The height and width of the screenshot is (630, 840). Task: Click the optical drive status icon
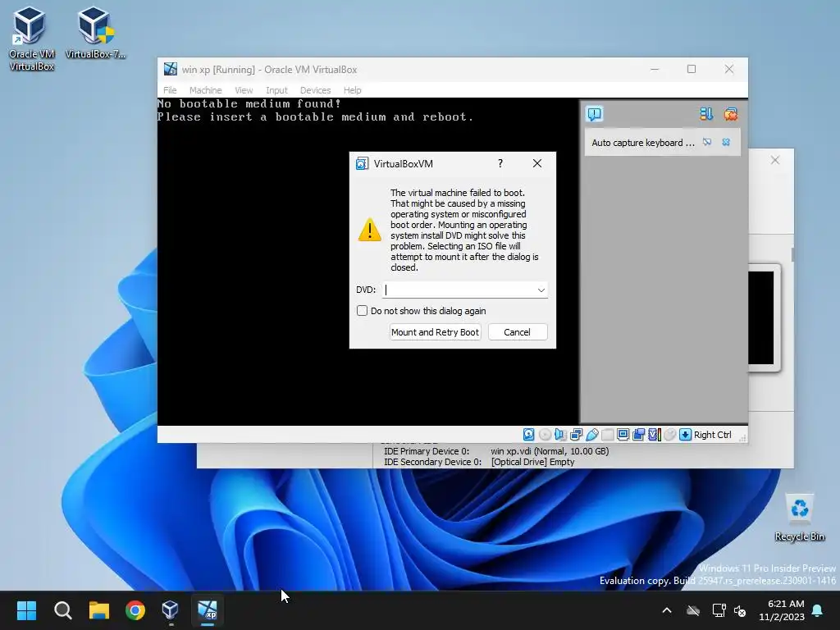pos(545,435)
